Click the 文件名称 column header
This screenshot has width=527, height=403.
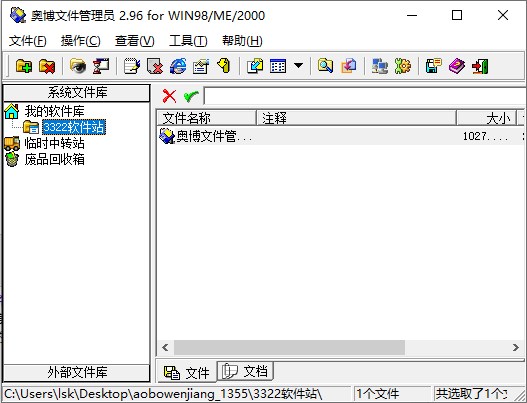pos(207,118)
